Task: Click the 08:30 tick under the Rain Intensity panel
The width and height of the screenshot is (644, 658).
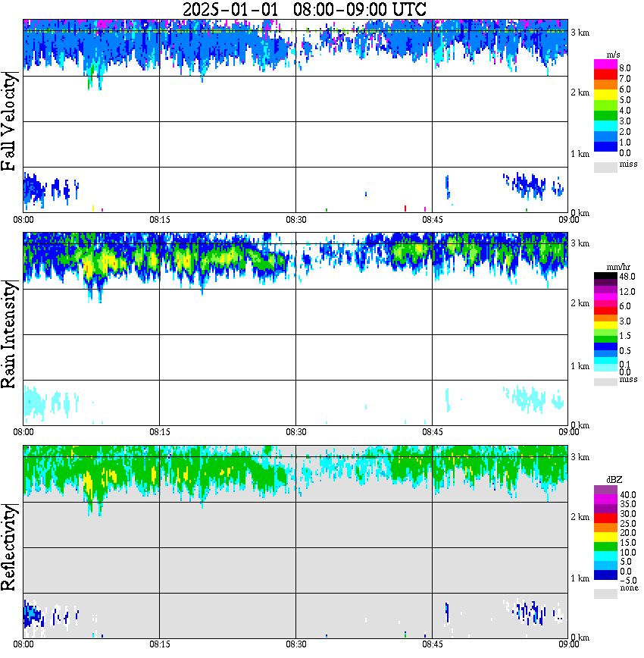Action: click(x=296, y=432)
